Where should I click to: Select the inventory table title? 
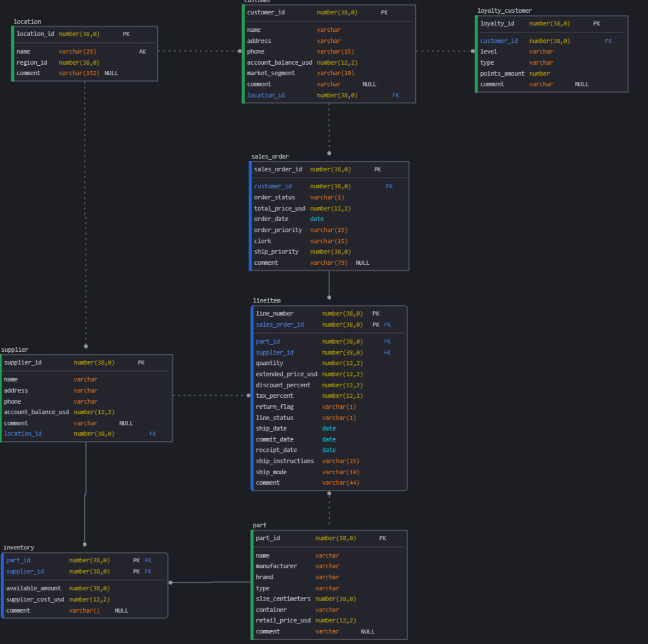click(x=19, y=547)
